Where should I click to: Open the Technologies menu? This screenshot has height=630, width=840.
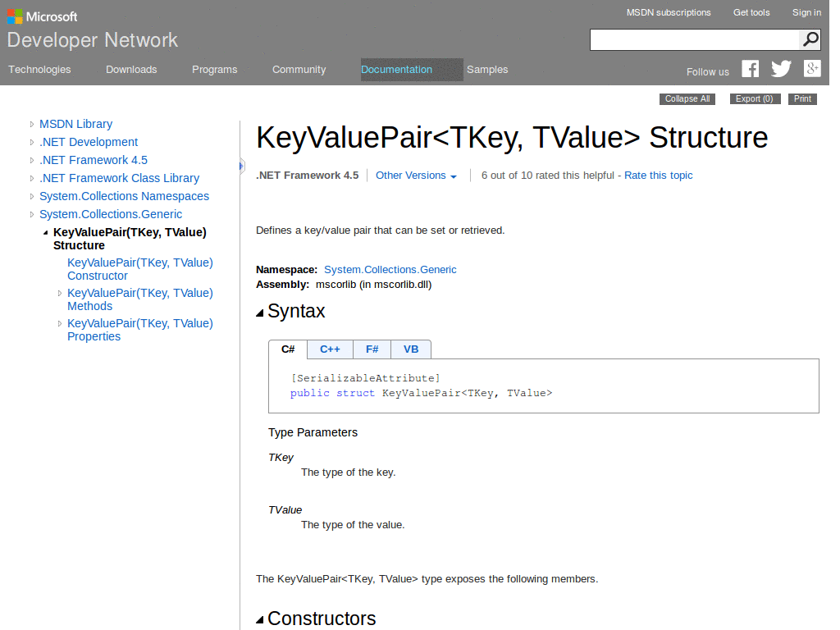click(x=39, y=70)
